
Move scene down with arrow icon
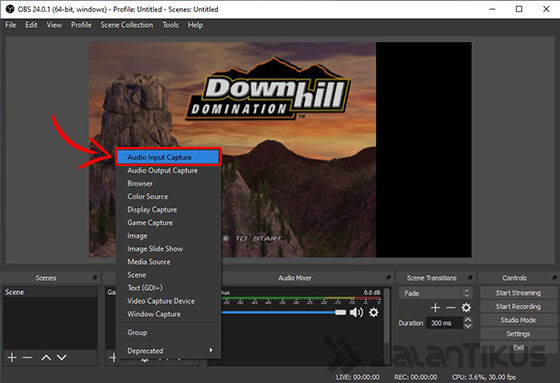(x=62, y=357)
